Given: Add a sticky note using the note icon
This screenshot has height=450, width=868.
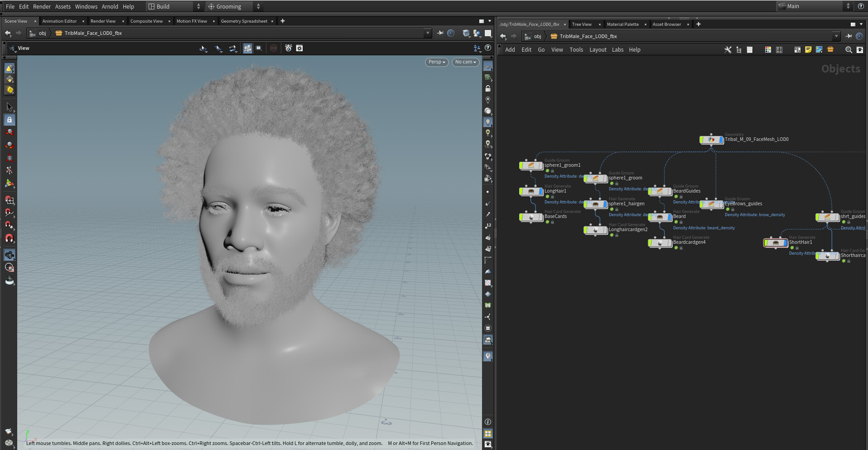Looking at the screenshot, I should tap(808, 50).
